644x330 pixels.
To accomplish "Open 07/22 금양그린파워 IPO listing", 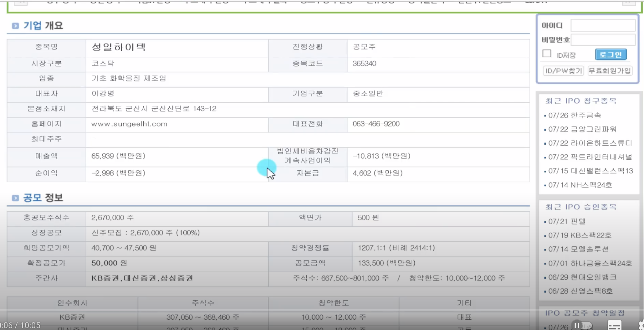I will 582,129.
